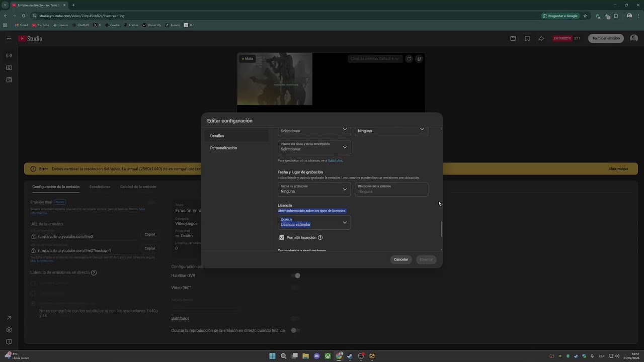644x362 pixels.
Task: Open the account avatar in Studio header
Action: tap(634, 39)
